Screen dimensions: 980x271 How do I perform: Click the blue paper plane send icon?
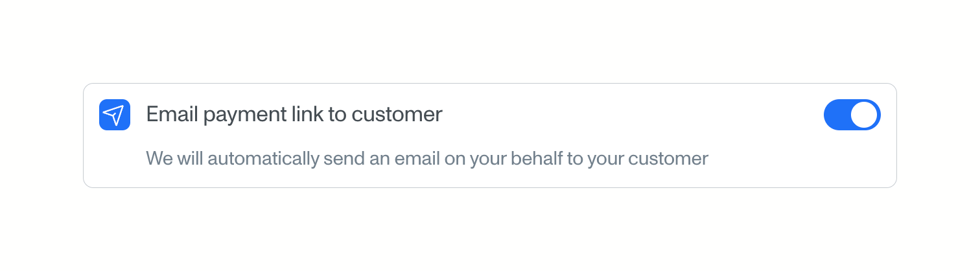115,115
